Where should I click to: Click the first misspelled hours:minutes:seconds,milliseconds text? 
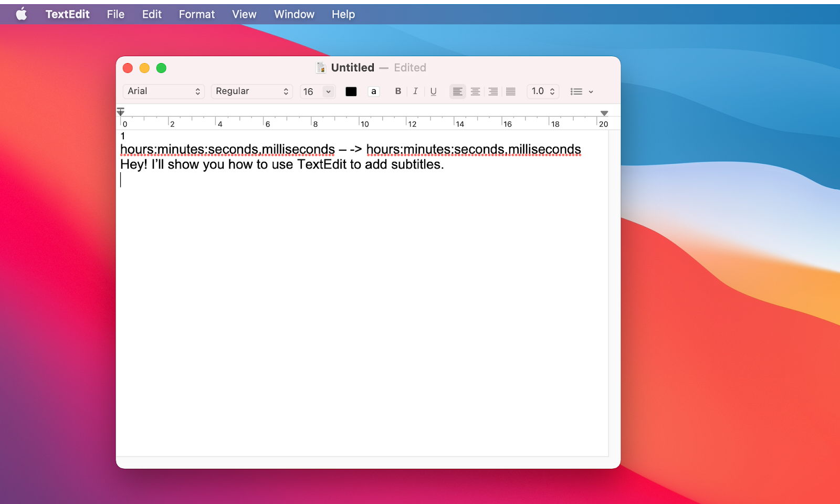tap(227, 150)
